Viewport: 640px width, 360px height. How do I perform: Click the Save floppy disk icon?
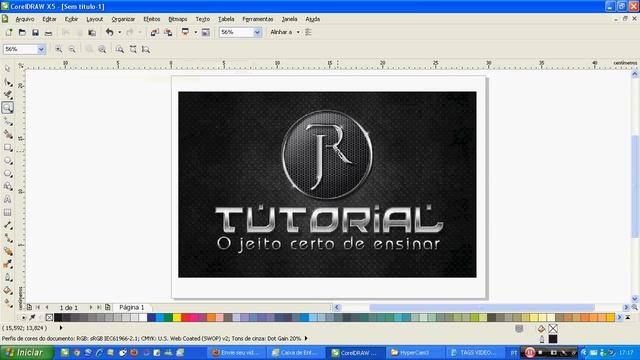click(x=36, y=32)
